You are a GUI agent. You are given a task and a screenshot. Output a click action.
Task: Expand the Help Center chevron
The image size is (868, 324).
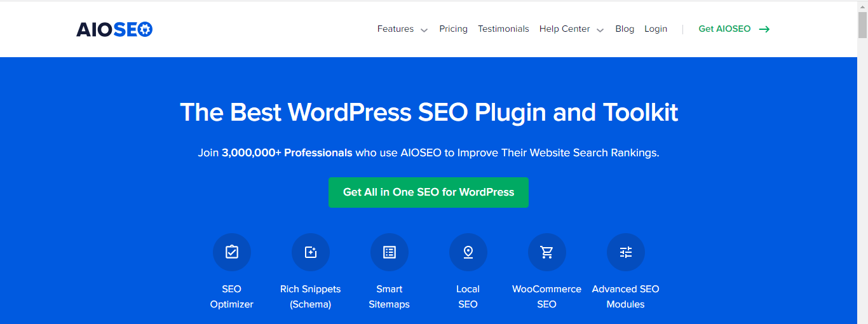tap(600, 30)
